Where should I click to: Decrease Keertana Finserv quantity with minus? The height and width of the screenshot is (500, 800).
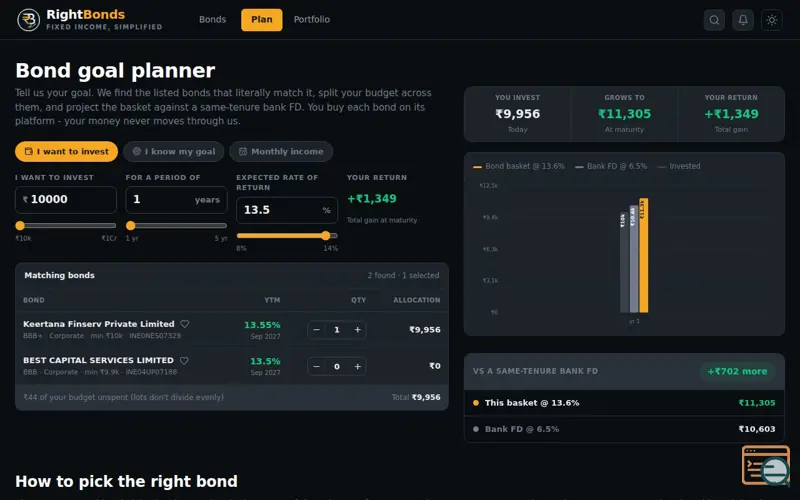[316, 330]
